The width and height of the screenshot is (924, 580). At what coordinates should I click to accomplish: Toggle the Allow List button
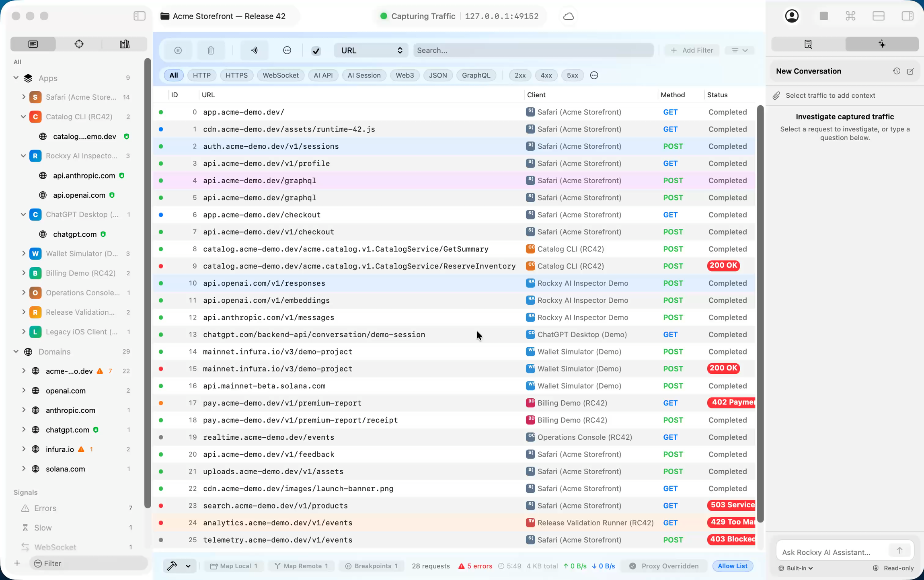click(733, 566)
